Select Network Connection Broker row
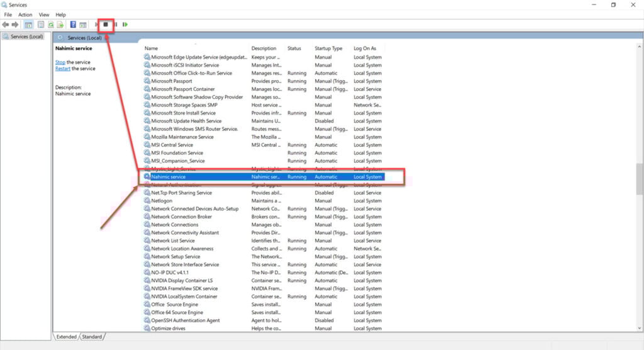This screenshot has height=350, width=644. click(264, 217)
